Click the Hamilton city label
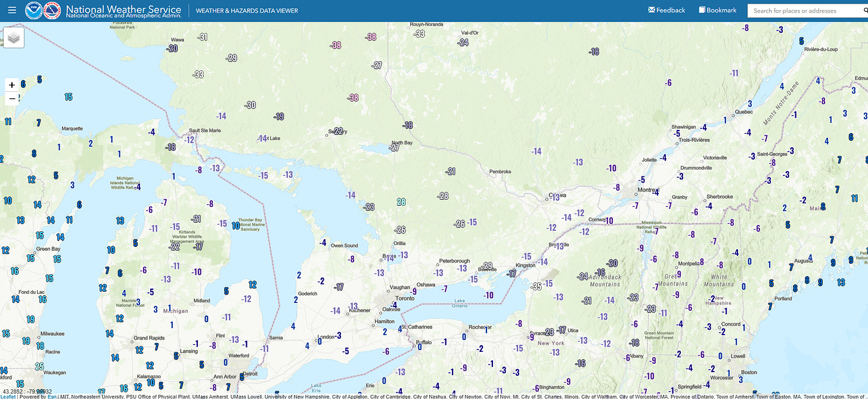868x399 pixels. [x=385, y=321]
